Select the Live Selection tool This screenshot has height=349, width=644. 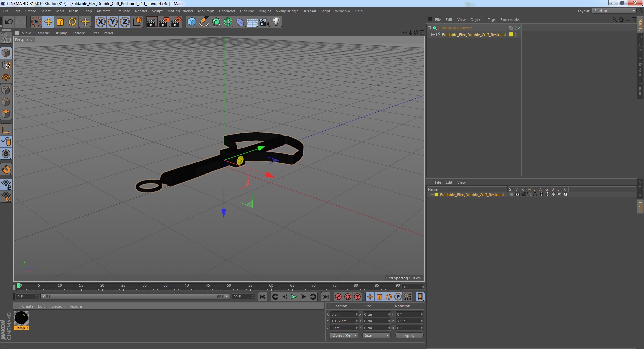pyautogui.click(x=36, y=22)
